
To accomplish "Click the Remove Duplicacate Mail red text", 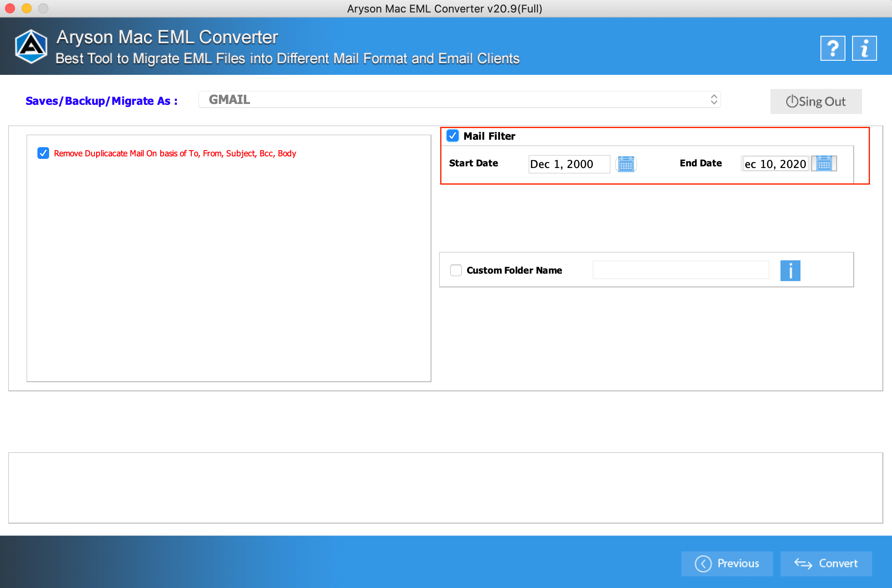I will pos(175,153).
